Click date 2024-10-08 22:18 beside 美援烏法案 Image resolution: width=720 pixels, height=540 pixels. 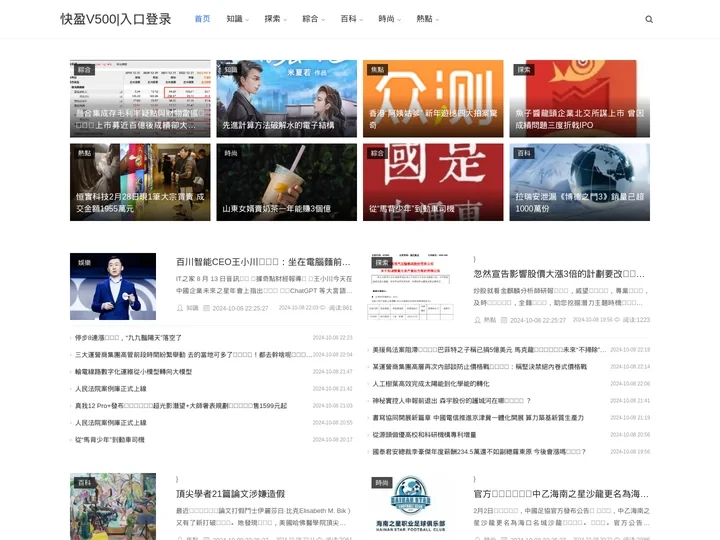coord(630,349)
